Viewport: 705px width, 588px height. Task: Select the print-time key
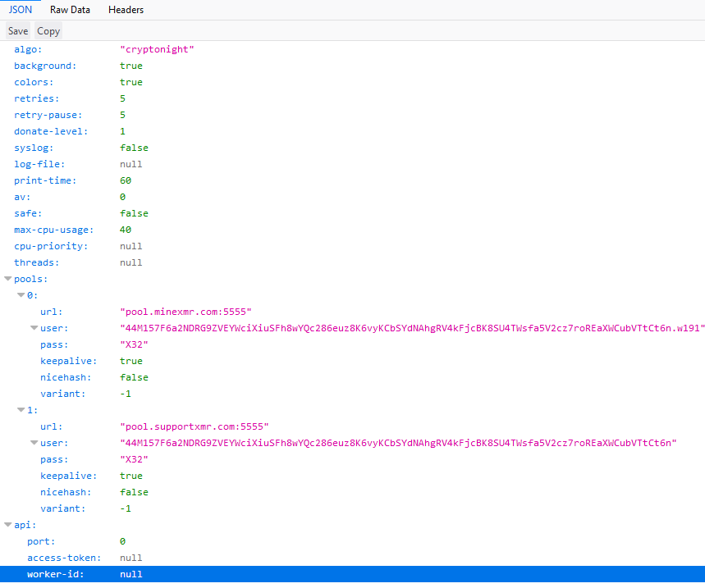pos(45,180)
